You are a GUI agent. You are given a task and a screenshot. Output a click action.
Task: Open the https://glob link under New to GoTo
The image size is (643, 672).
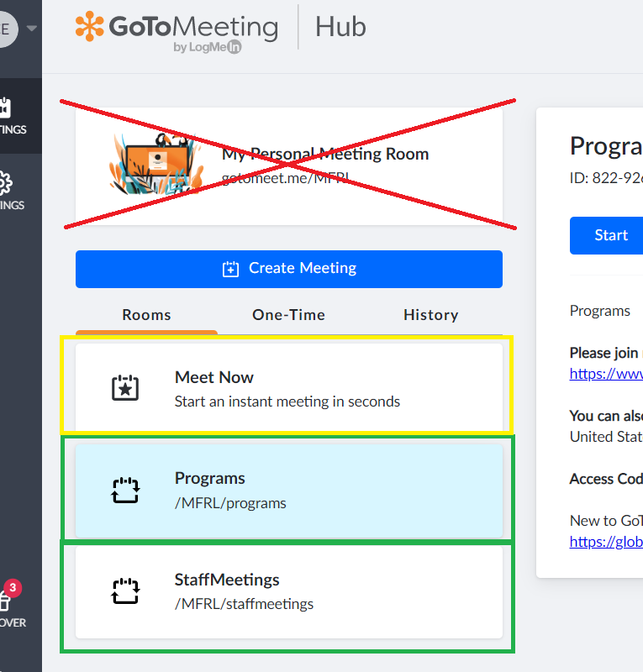click(x=606, y=542)
